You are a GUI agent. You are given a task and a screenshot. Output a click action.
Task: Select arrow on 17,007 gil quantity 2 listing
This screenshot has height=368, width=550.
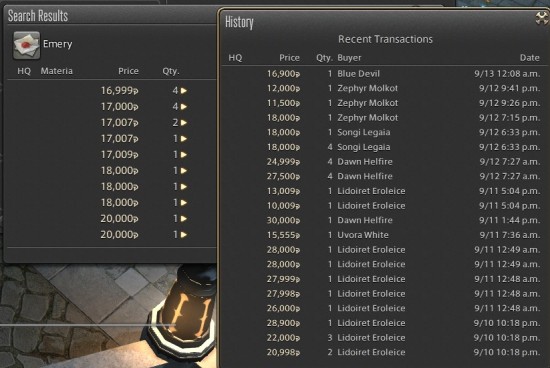184,123
